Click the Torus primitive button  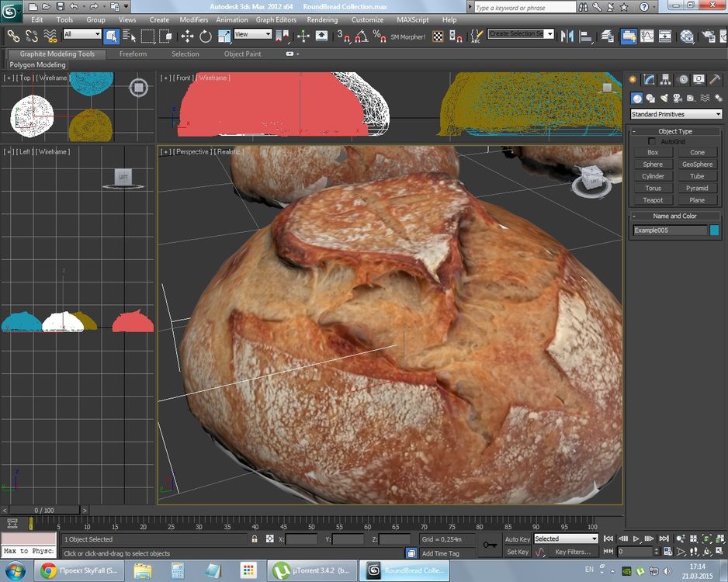click(x=653, y=188)
